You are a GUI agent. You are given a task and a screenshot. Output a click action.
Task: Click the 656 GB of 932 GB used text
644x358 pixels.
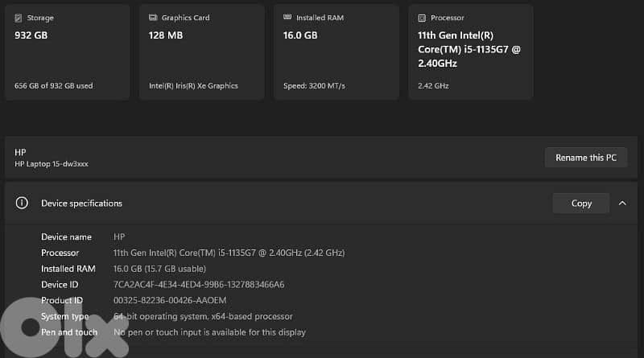(53, 86)
